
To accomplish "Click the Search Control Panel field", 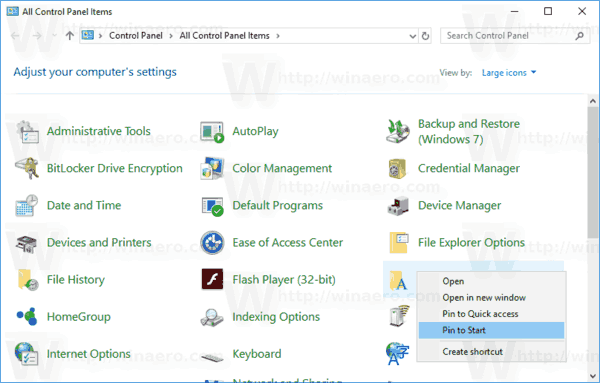I will pos(515,36).
